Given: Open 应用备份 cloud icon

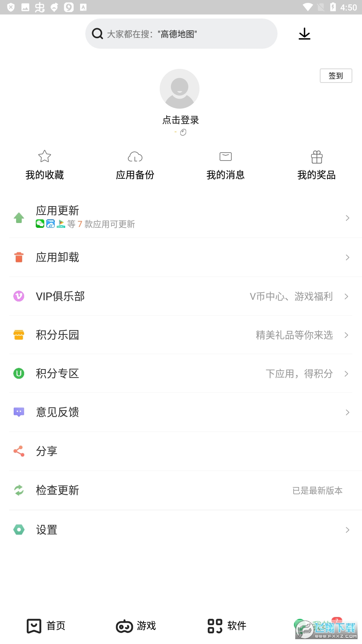Looking at the screenshot, I should click(135, 157).
